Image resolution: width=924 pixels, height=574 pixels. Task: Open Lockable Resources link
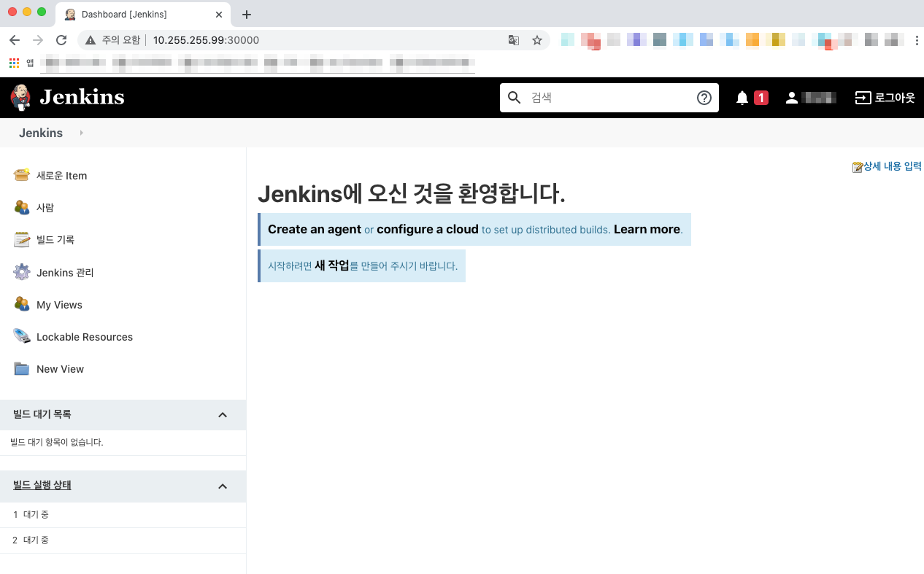85,337
